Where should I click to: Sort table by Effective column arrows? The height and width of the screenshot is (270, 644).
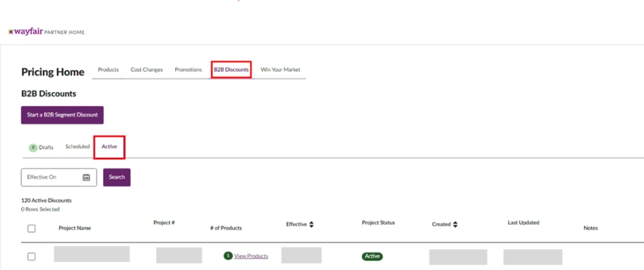point(311,224)
